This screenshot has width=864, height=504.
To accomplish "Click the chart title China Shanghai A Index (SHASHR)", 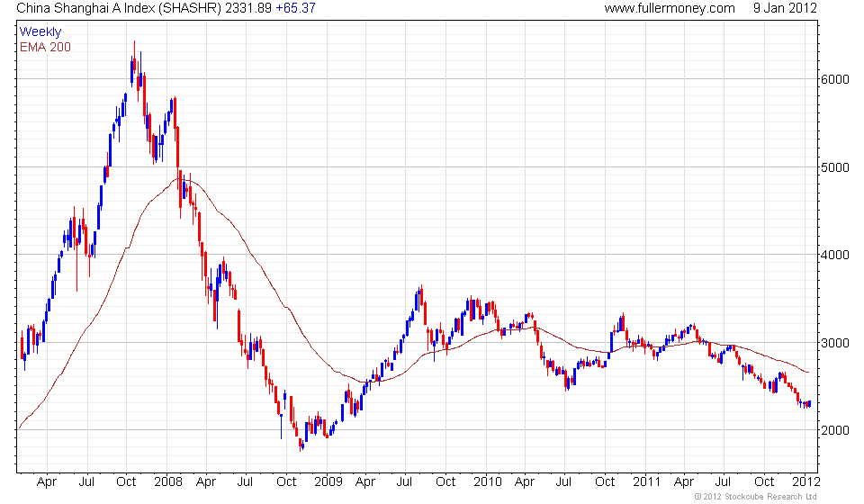I will 119,8.
